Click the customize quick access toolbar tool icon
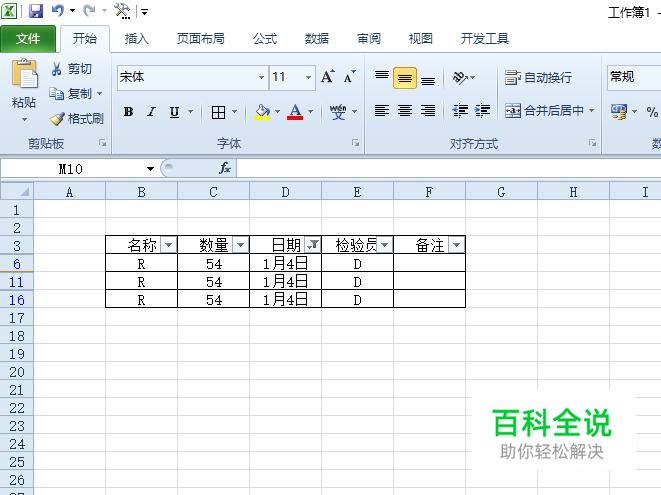 click(x=122, y=11)
